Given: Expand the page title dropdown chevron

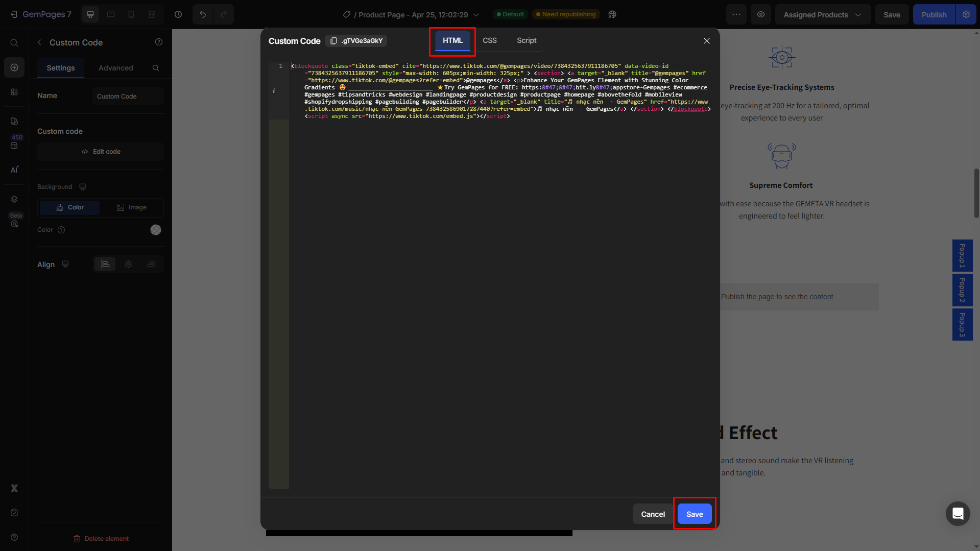Looking at the screenshot, I should point(476,15).
